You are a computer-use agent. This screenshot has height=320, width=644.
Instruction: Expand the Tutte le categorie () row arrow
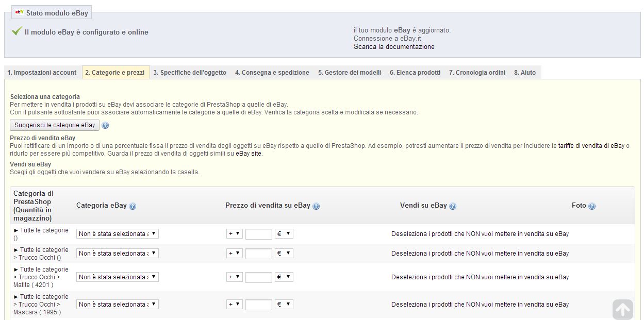pyautogui.click(x=16, y=230)
